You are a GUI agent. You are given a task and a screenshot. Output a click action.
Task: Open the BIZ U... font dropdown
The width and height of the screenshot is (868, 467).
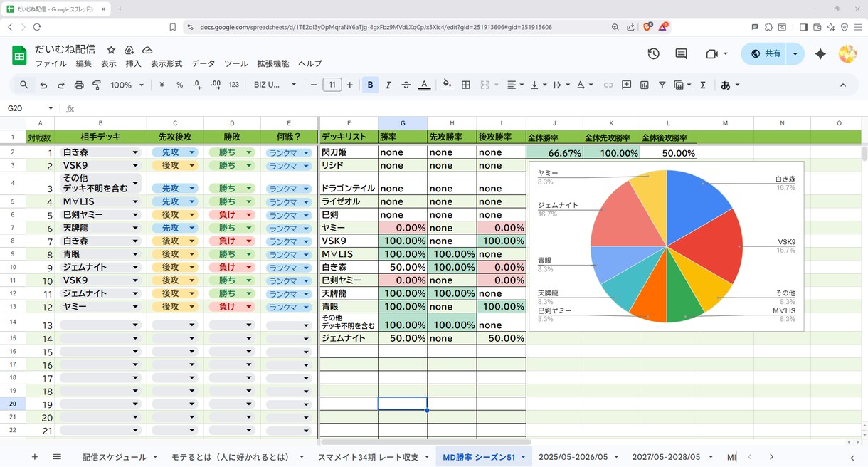pos(275,85)
